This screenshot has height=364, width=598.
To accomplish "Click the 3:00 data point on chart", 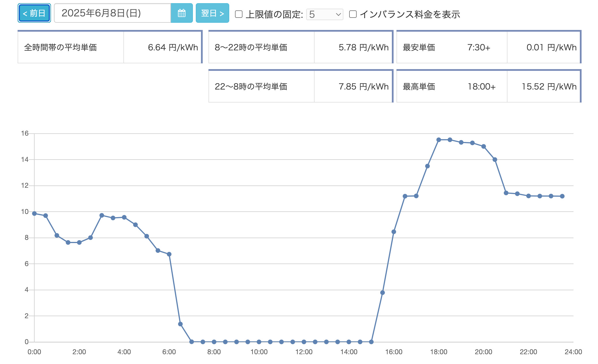I will (102, 215).
